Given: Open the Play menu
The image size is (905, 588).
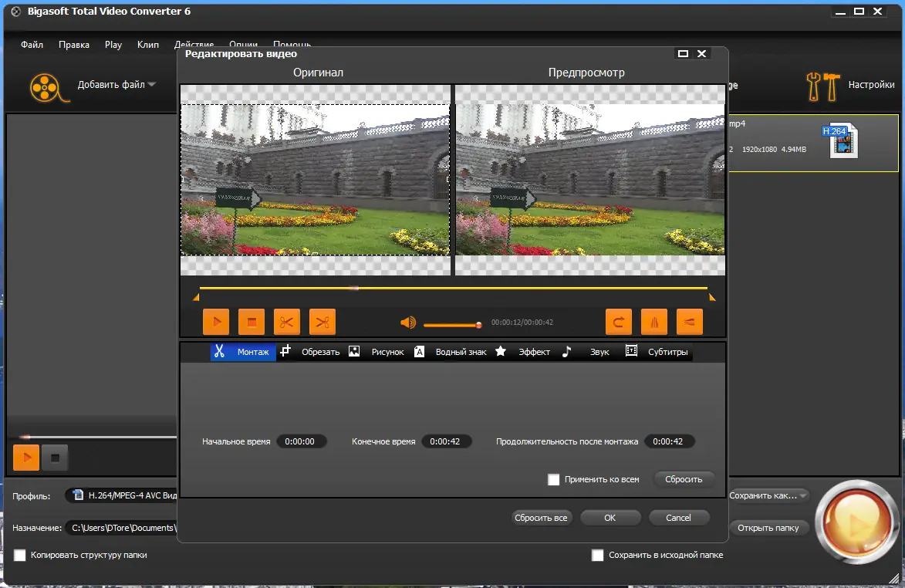Looking at the screenshot, I should coord(113,45).
